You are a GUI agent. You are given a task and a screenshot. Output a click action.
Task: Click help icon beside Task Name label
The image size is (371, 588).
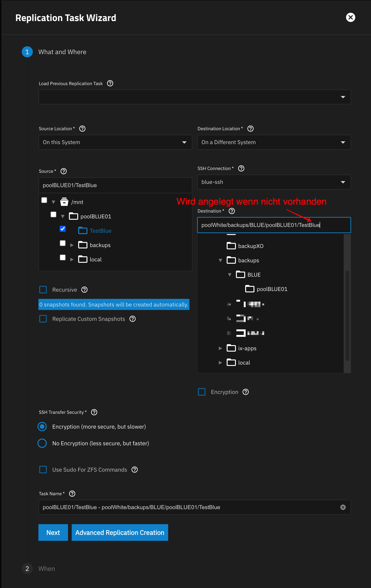pos(72,494)
